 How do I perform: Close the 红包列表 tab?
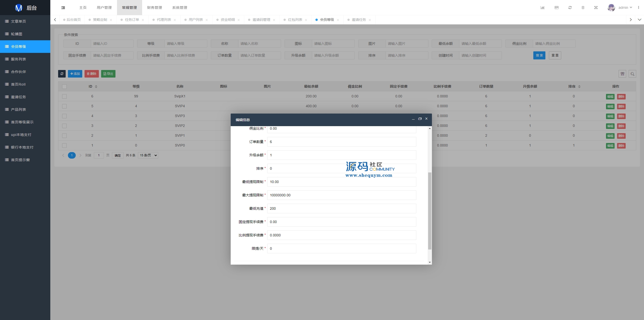306,20
